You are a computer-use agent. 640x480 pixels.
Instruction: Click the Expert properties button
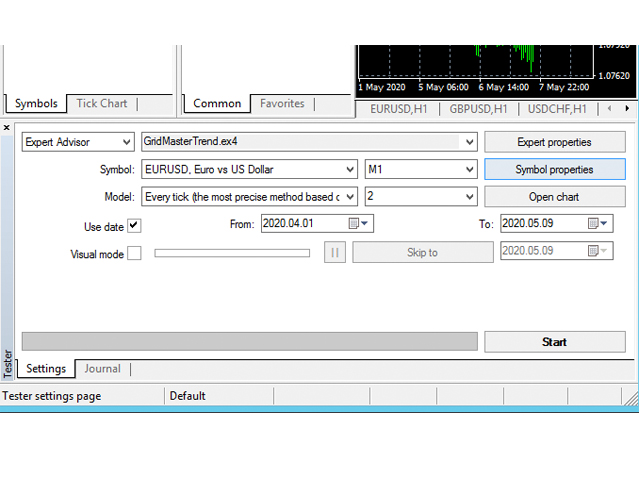pyautogui.click(x=555, y=142)
